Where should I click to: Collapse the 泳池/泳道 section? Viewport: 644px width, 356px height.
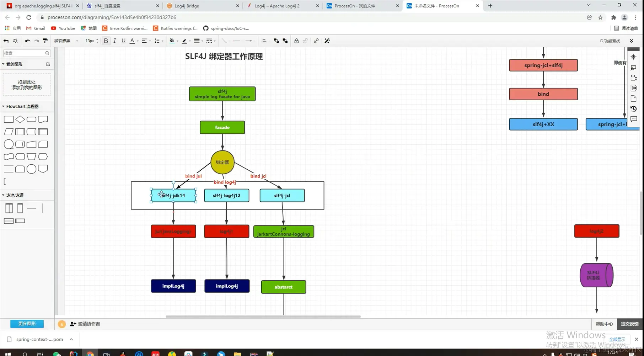point(3,195)
